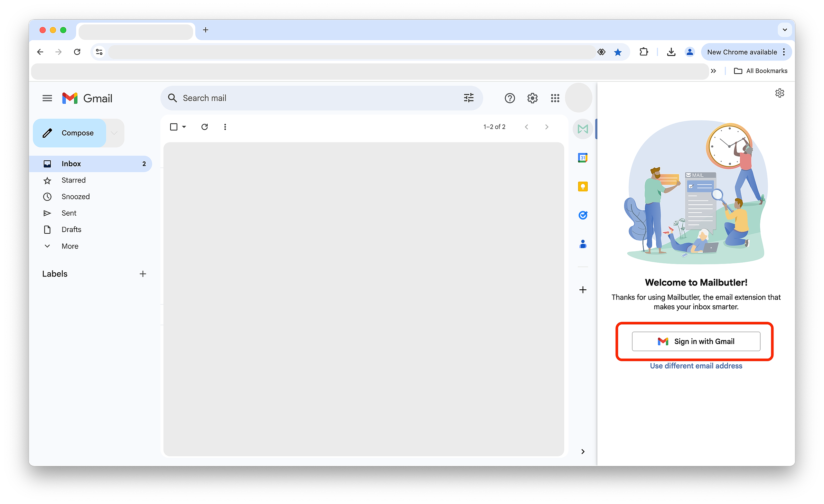The width and height of the screenshot is (824, 504).
Task: Click the Search mail input field
Action: tap(321, 98)
